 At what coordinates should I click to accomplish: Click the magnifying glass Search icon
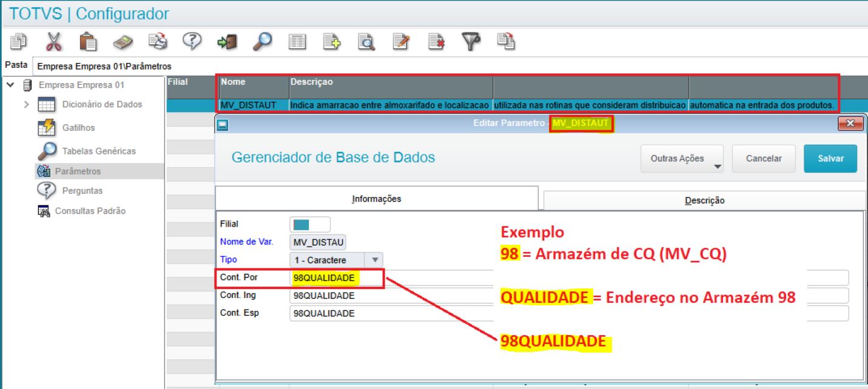pyautogui.click(x=261, y=41)
